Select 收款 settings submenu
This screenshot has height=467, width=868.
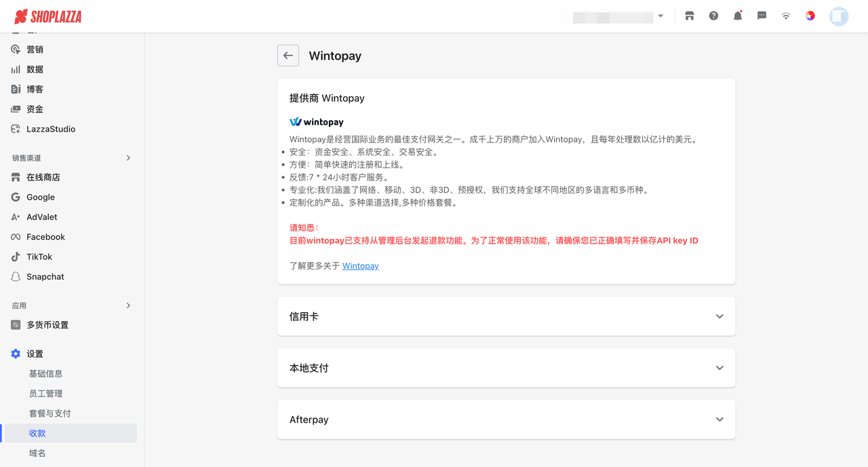point(37,433)
